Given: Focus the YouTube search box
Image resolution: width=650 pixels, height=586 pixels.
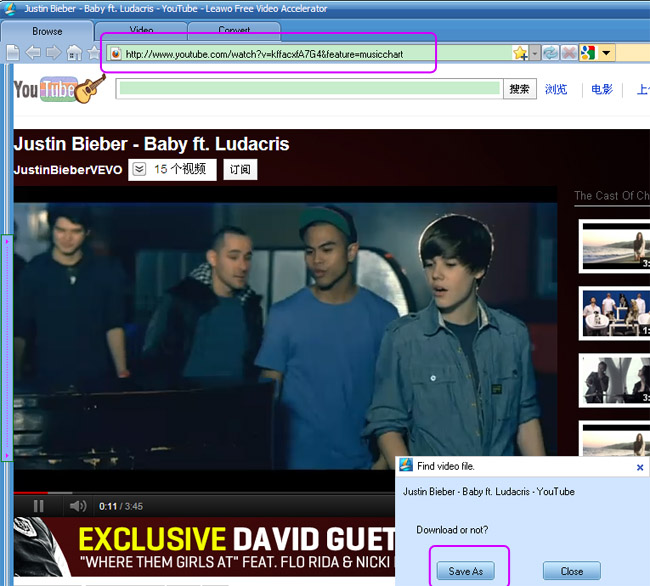Looking at the screenshot, I should (310, 89).
